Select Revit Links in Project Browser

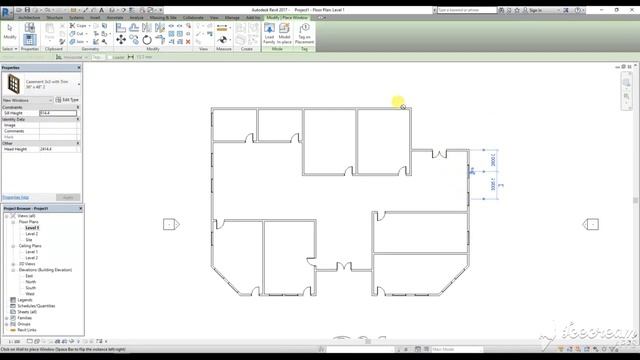[x=27, y=330]
